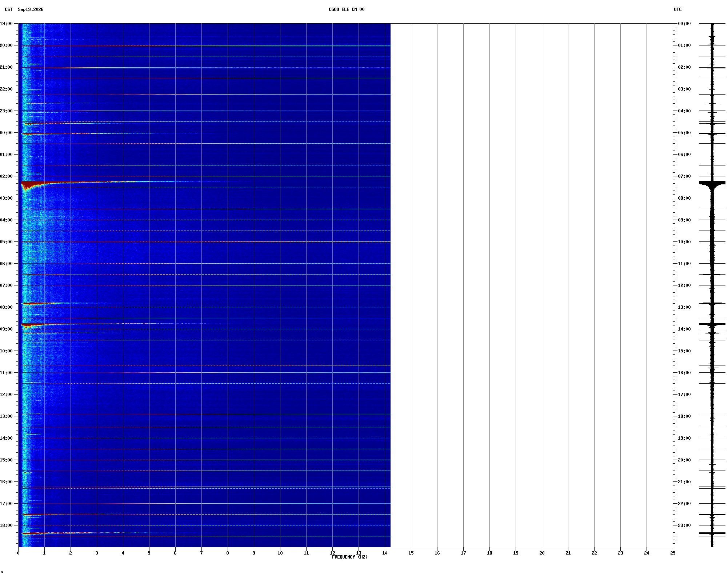Click the CST header label
Image resolution: width=728 pixels, height=576 pixels.
tap(8, 9)
